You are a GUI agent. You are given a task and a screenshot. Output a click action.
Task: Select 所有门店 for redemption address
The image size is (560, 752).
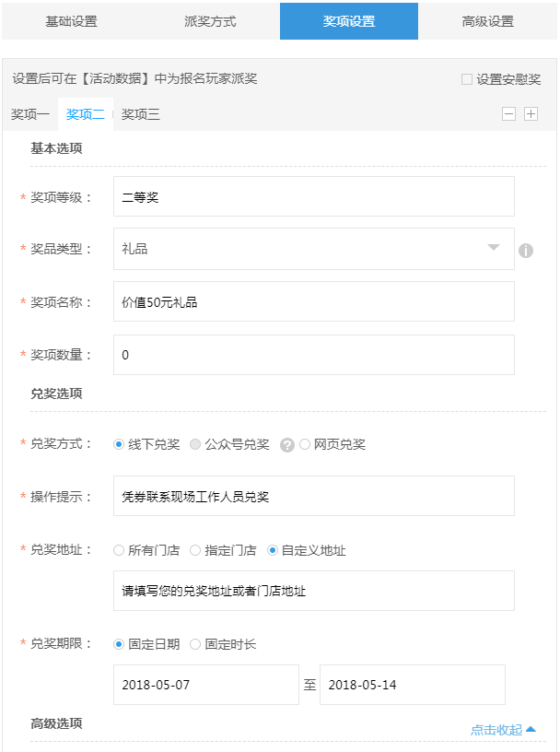coord(119,550)
